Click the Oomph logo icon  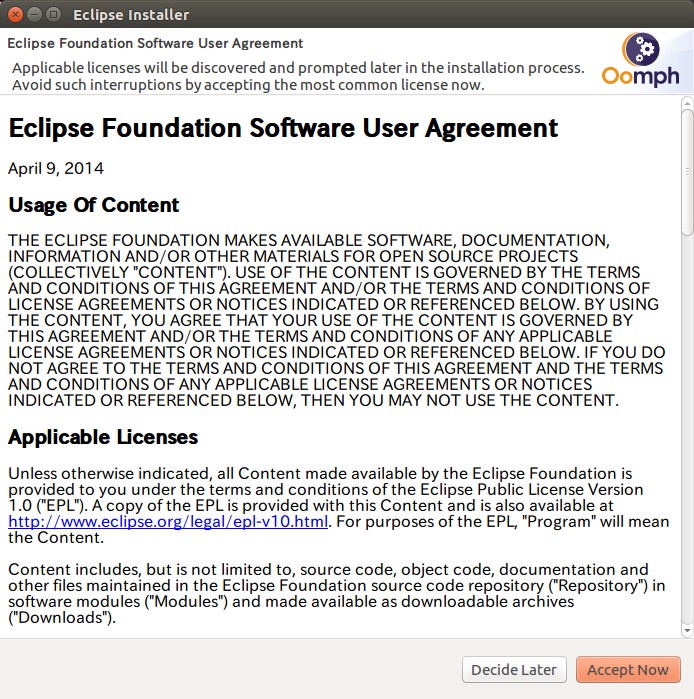[x=640, y=60]
